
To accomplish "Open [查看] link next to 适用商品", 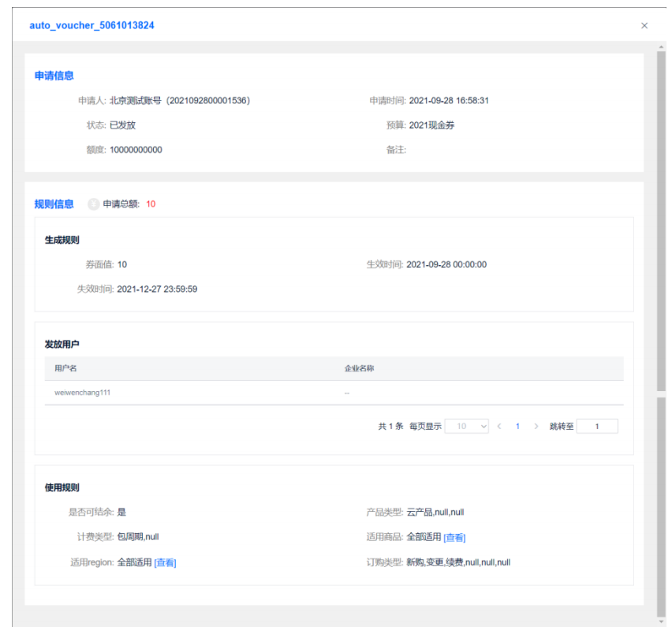I will click(x=454, y=538).
